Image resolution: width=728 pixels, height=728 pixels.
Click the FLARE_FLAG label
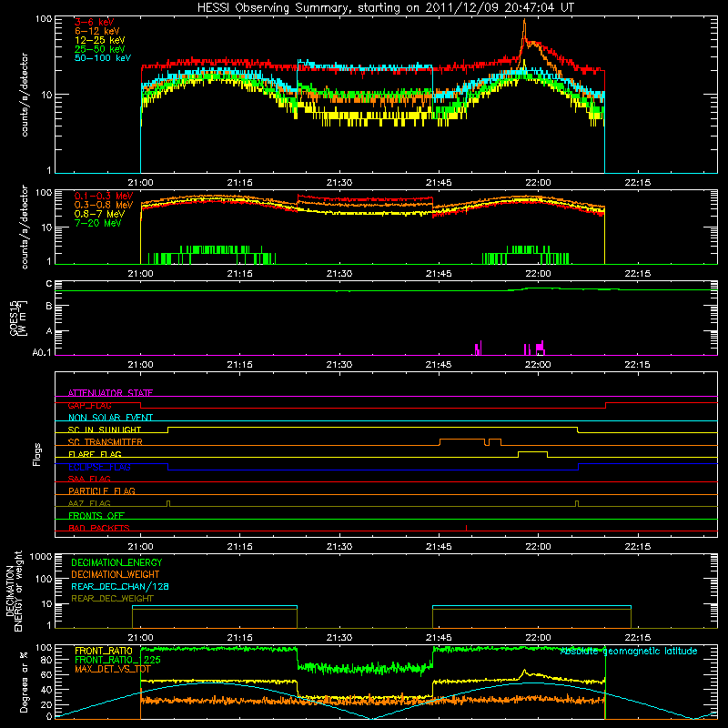95,454
